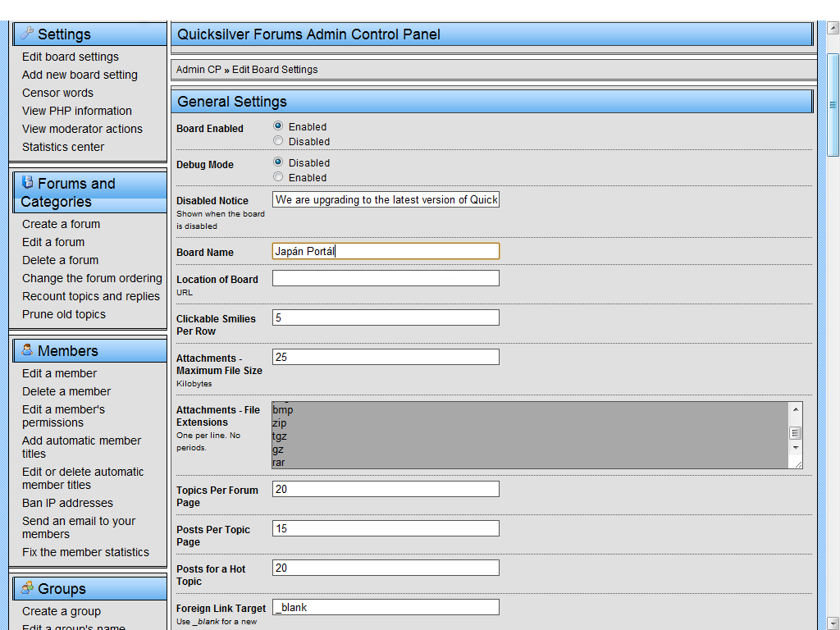Open Fix the member statistics

[x=85, y=552]
